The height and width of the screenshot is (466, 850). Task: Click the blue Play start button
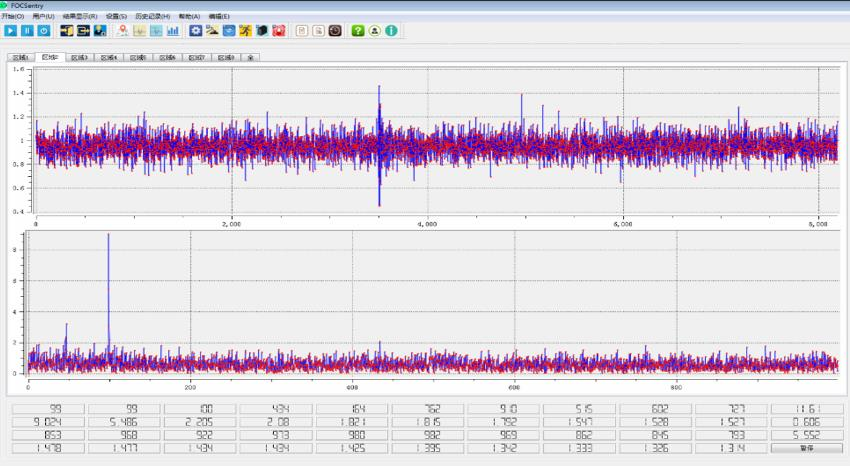[10, 31]
